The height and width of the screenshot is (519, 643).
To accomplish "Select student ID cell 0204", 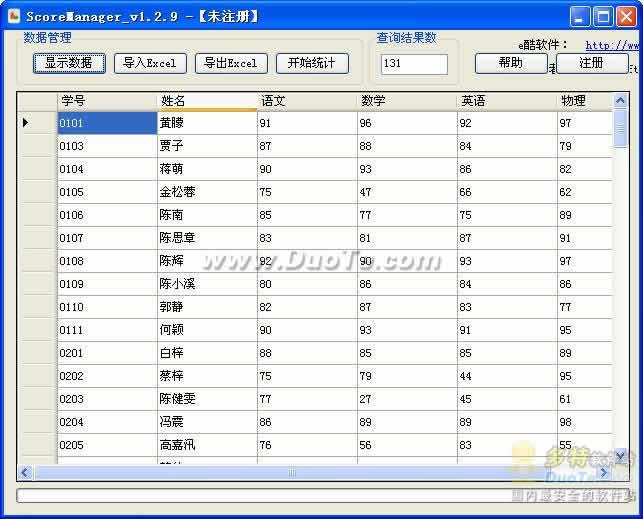I will [107, 421].
